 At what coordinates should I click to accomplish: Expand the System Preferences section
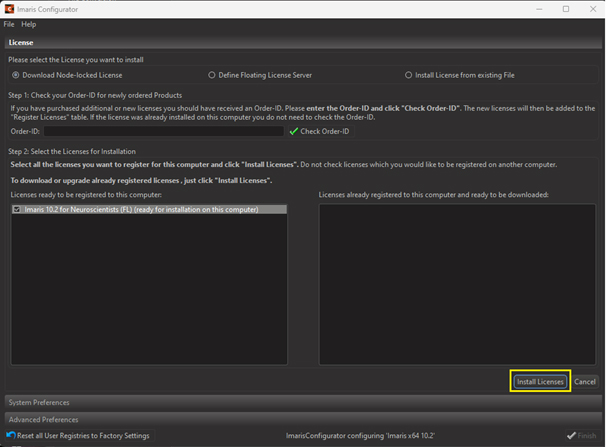tap(38, 402)
